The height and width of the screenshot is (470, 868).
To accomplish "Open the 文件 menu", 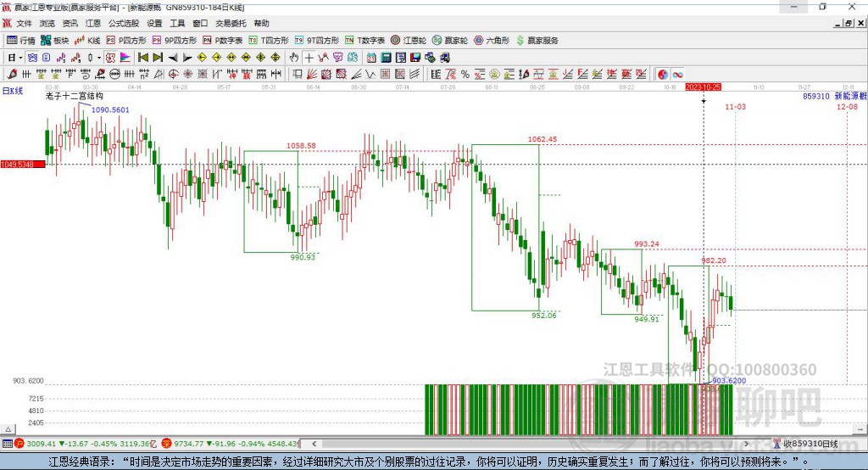I will pyautogui.click(x=24, y=23).
